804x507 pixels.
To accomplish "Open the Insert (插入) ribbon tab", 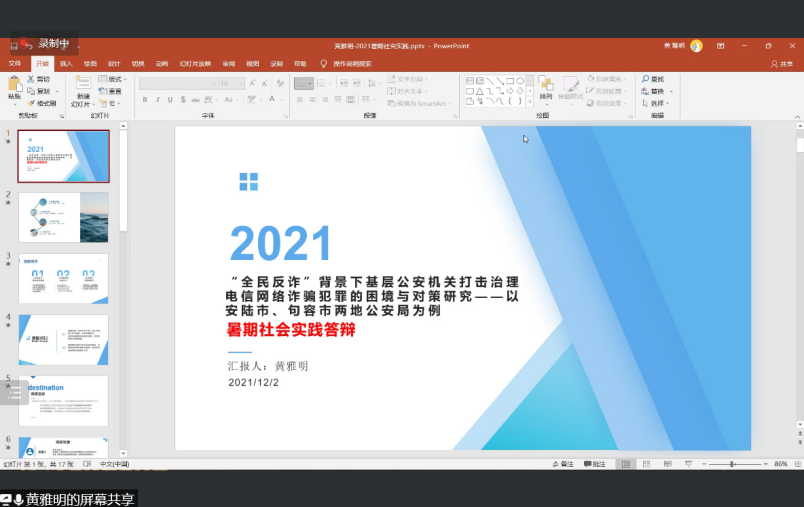I will [x=66, y=63].
